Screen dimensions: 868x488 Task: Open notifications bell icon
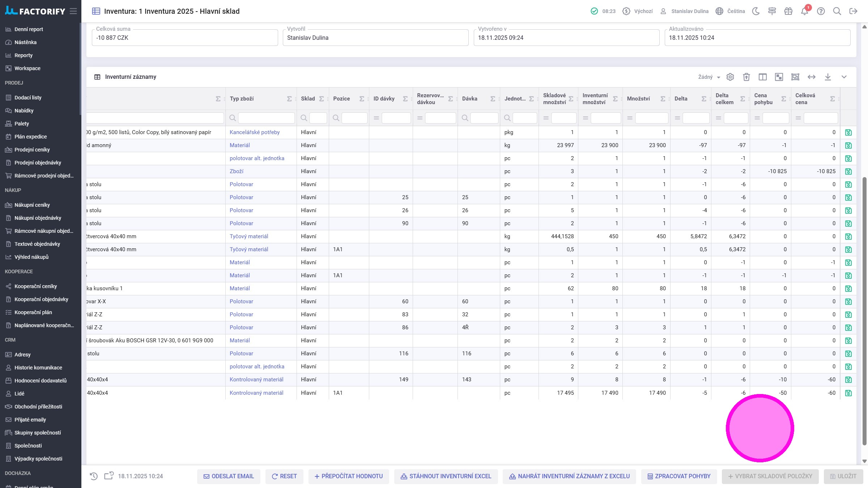[804, 11]
